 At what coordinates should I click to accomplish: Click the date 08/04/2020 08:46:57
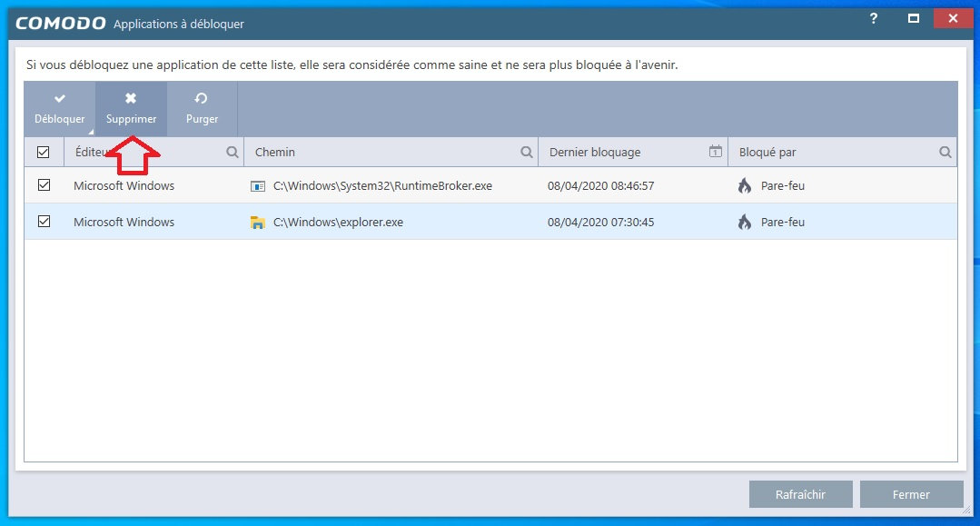tap(600, 185)
